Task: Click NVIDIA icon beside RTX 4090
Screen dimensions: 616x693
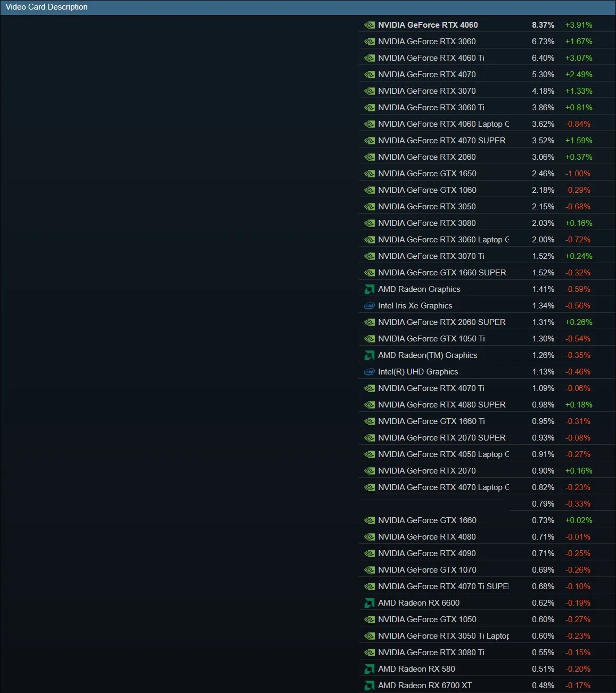Action: (x=369, y=553)
